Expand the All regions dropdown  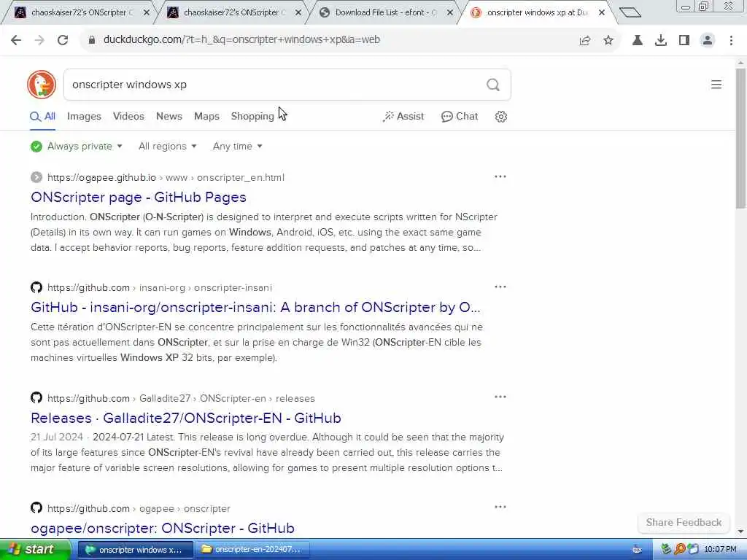[x=168, y=146]
